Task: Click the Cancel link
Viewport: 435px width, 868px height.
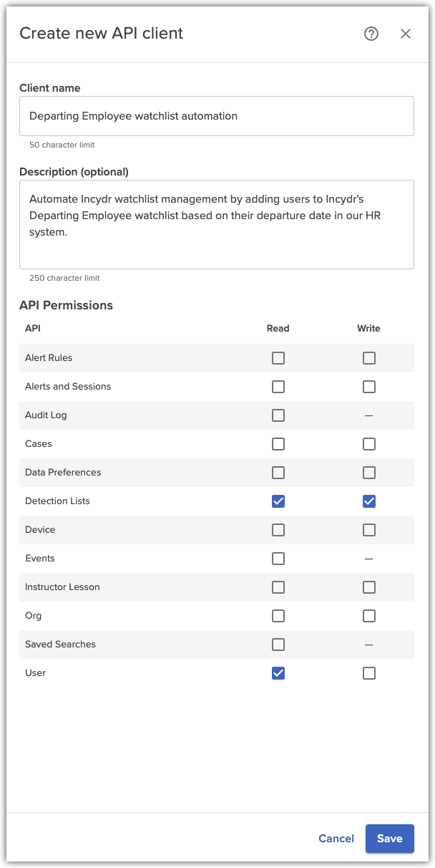Action: tap(336, 839)
